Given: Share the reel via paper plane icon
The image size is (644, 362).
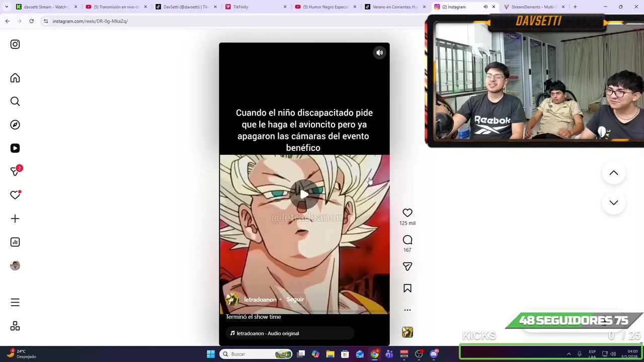Looking at the screenshot, I should click(x=408, y=266).
